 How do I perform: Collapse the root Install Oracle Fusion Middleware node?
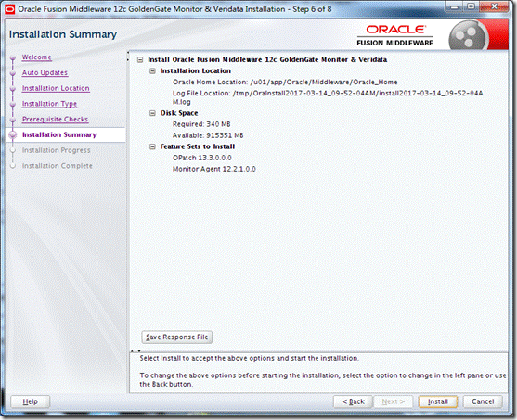(x=140, y=60)
